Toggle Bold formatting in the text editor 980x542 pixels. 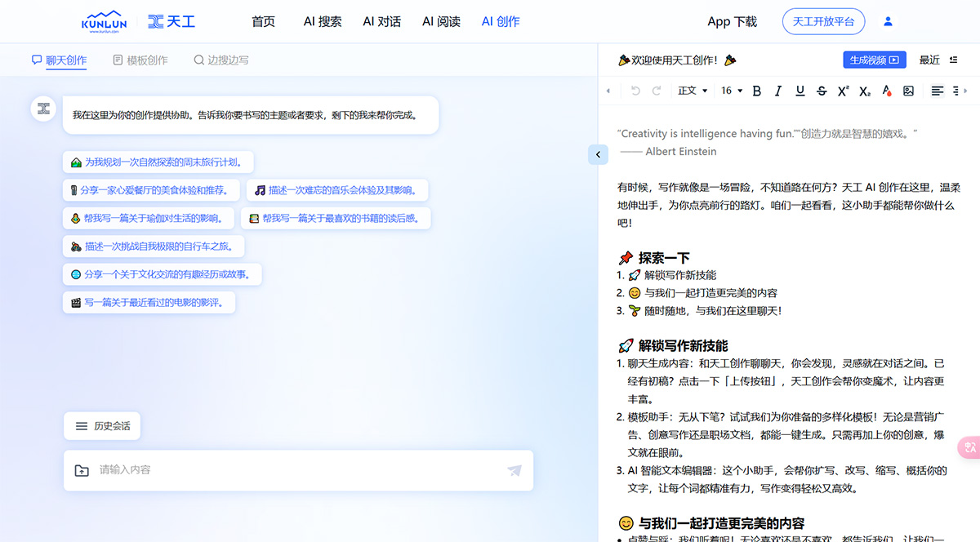(x=756, y=91)
